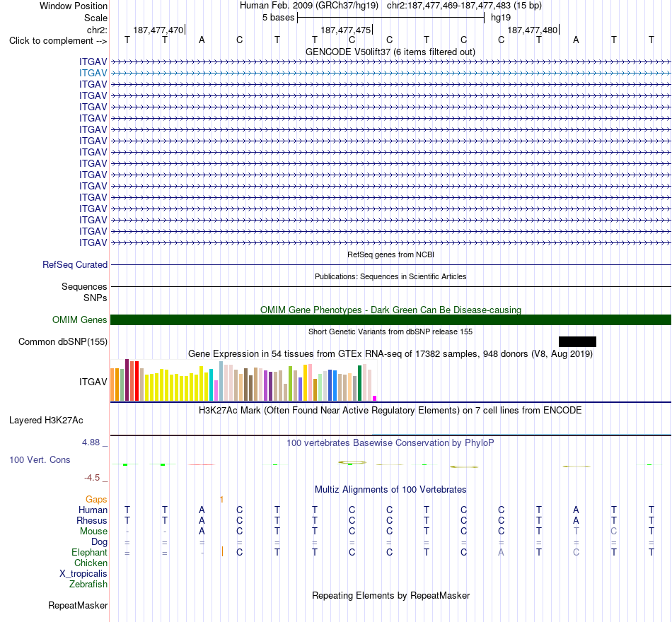
Task: Click Short Genetic Variants from dbSNP title
Action: tap(390, 331)
